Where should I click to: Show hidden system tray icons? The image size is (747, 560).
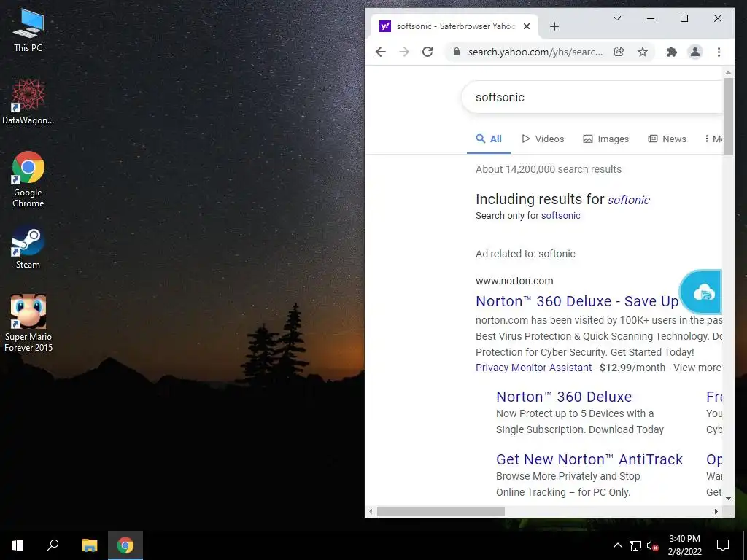pos(617,545)
